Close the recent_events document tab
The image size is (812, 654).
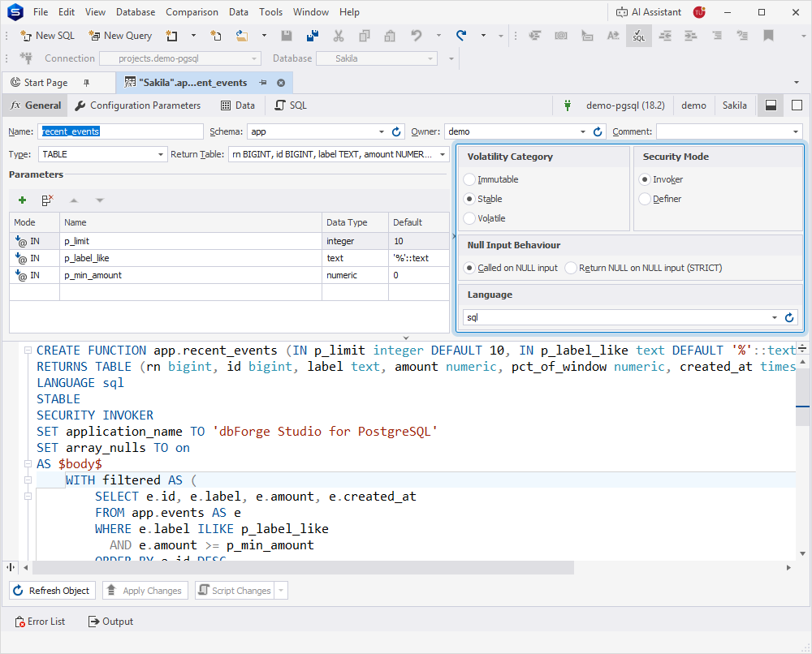click(x=281, y=83)
